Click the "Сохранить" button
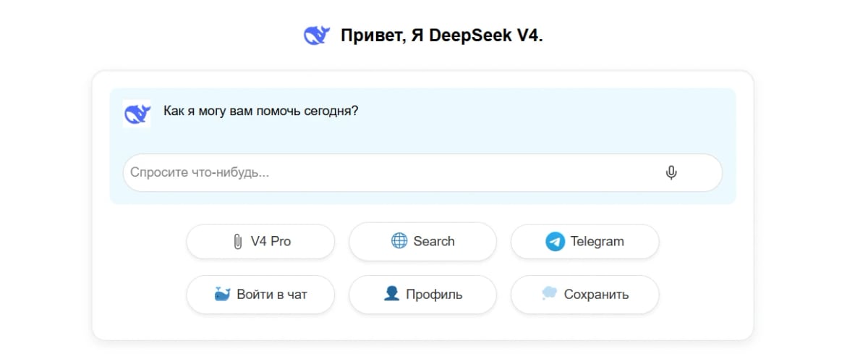Image resolution: width=868 pixels, height=354 pixels. pyautogui.click(x=584, y=295)
